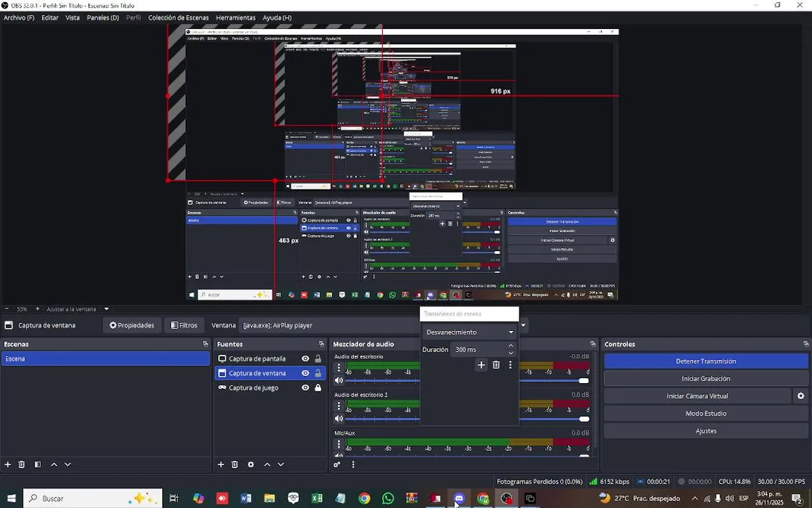Open source Propiedades button
The image size is (812, 508).
[x=132, y=325]
